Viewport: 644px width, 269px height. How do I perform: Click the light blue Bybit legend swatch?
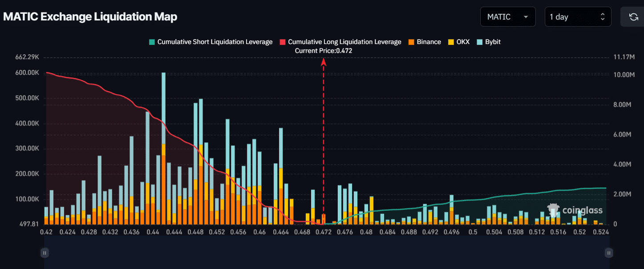(x=479, y=42)
